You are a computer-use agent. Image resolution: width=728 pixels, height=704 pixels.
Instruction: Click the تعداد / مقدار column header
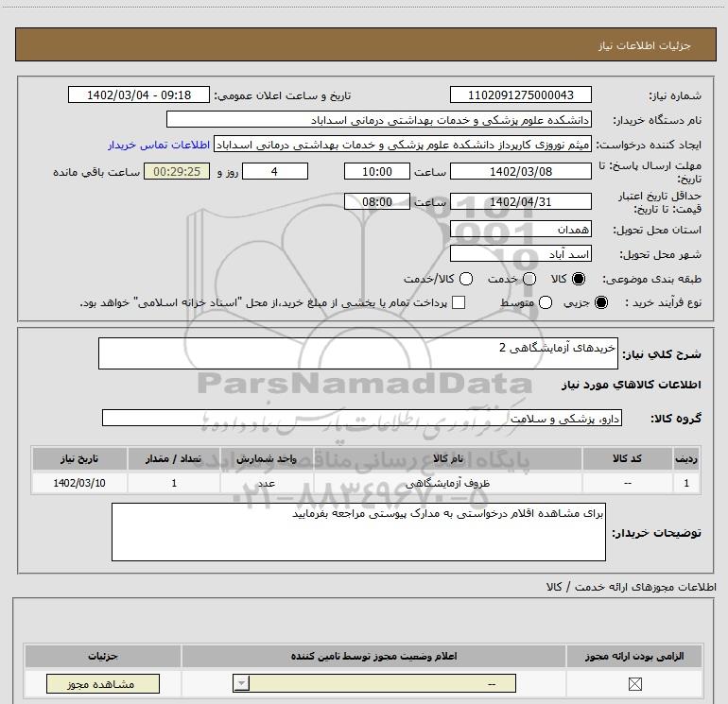(x=174, y=458)
